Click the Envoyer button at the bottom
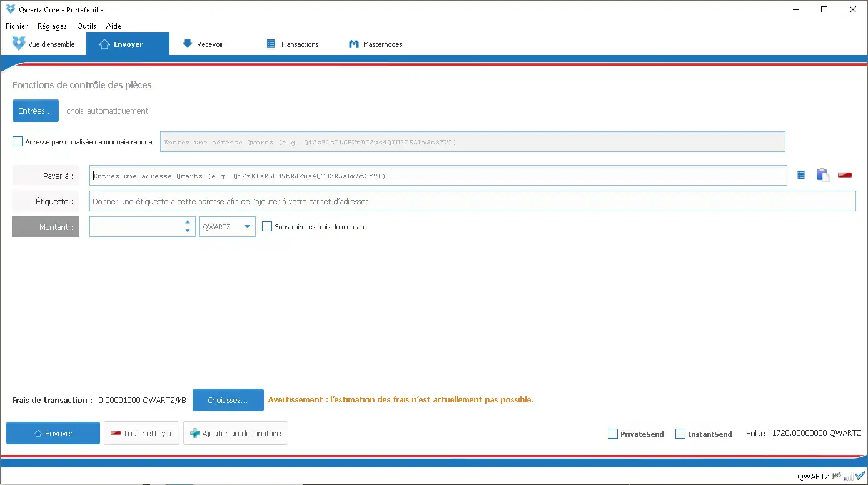Screen dimensions: 868x485 (53, 433)
